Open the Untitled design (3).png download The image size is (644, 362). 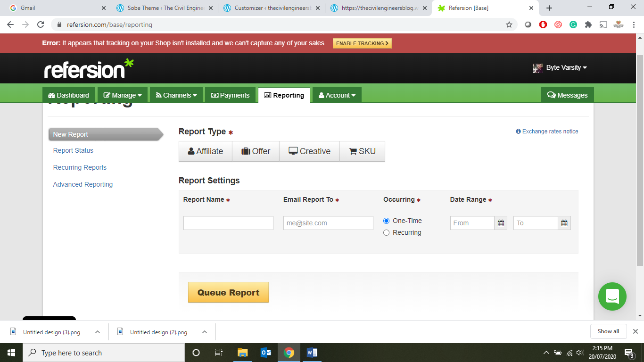tap(51, 332)
